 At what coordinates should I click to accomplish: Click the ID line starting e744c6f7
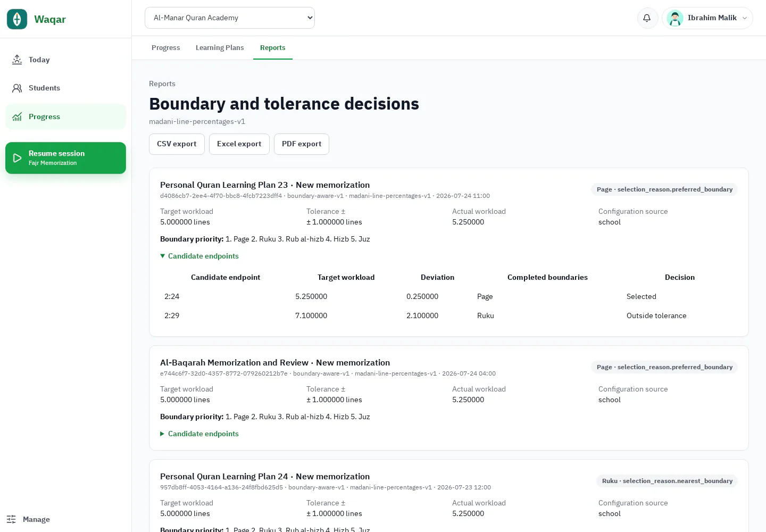328,373
